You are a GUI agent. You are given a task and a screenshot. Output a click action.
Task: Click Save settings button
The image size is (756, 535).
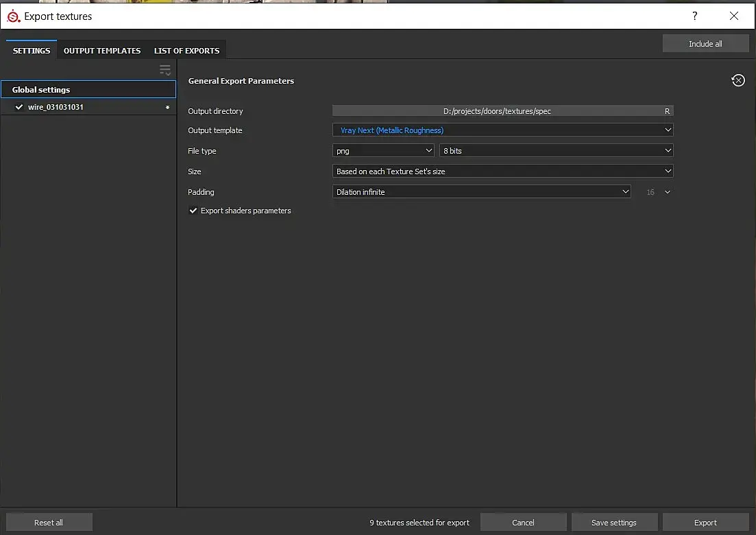point(614,523)
